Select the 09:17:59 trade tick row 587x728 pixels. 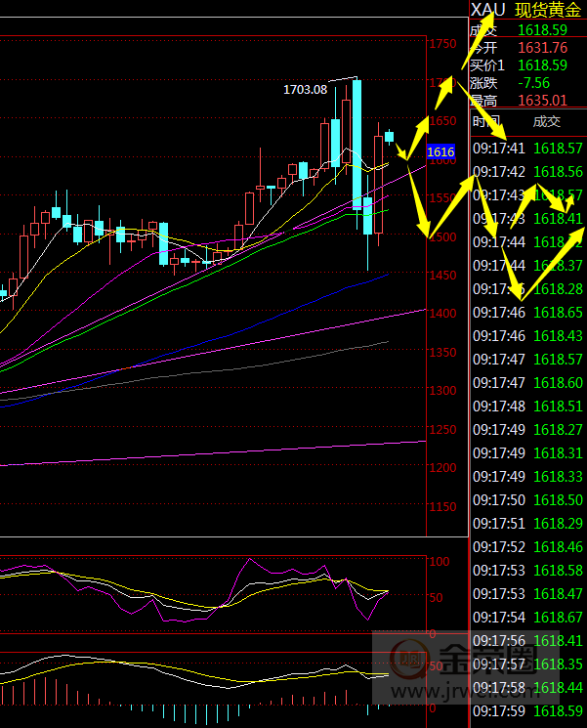(527, 710)
